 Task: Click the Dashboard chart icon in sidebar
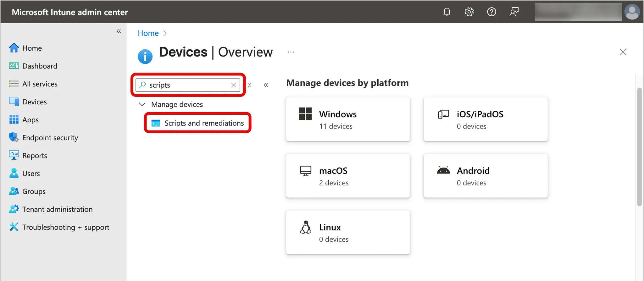[14, 66]
